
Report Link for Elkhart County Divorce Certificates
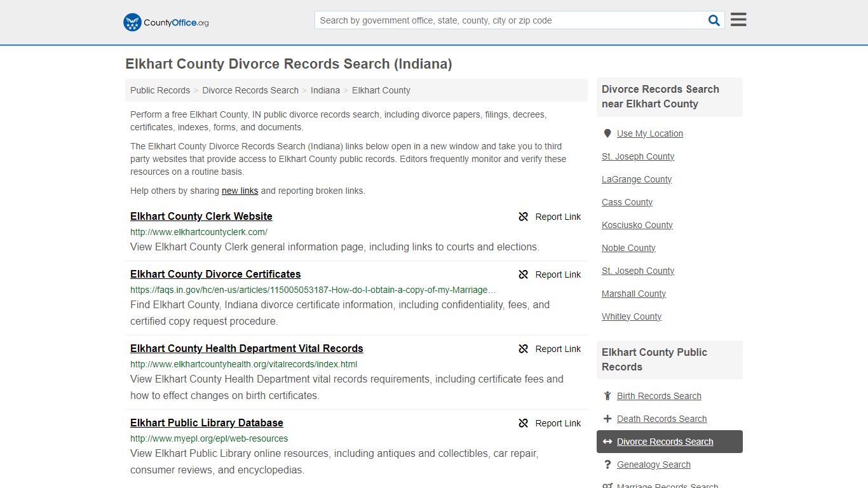click(x=550, y=274)
